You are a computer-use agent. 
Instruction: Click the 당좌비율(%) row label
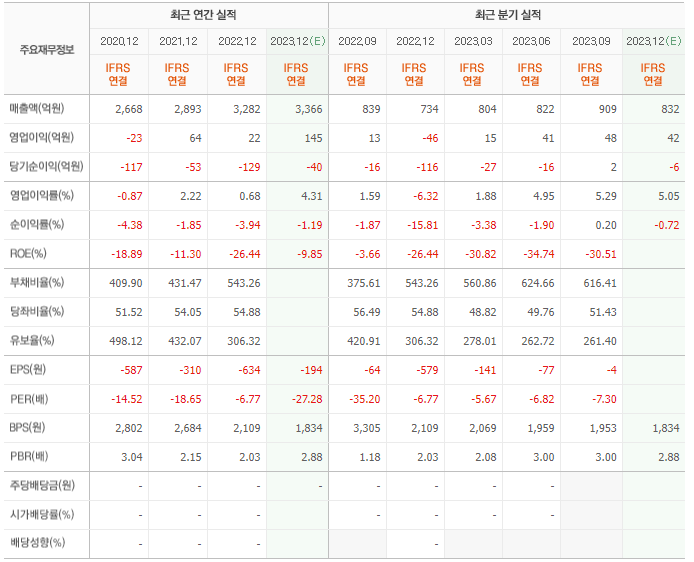click(x=37, y=312)
